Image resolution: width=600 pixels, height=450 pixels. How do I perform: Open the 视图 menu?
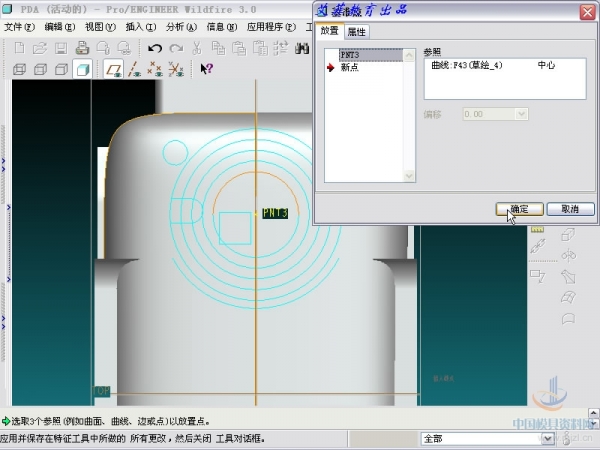(100, 27)
